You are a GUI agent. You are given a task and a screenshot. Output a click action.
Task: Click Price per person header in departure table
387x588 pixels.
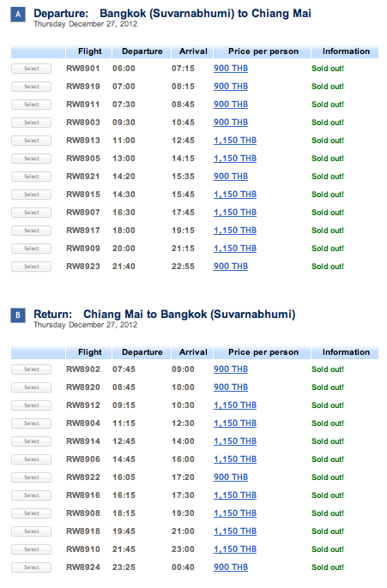tap(263, 51)
